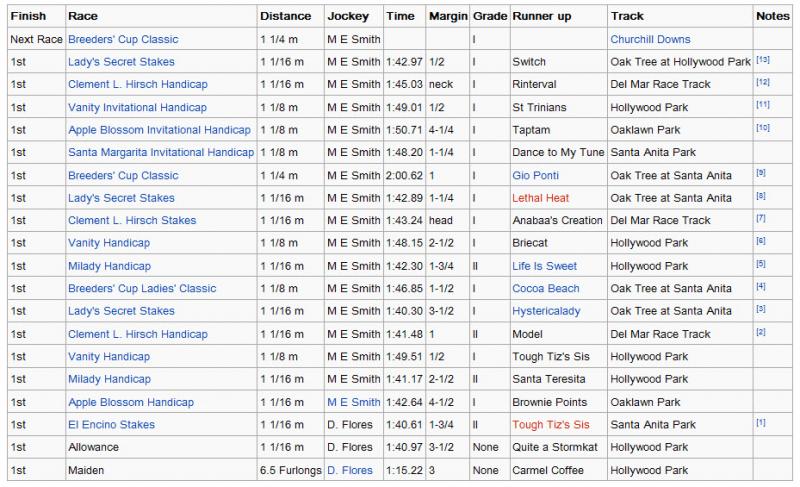Click footnote reference 1
Screen dimensions: 800x487
click(x=760, y=423)
